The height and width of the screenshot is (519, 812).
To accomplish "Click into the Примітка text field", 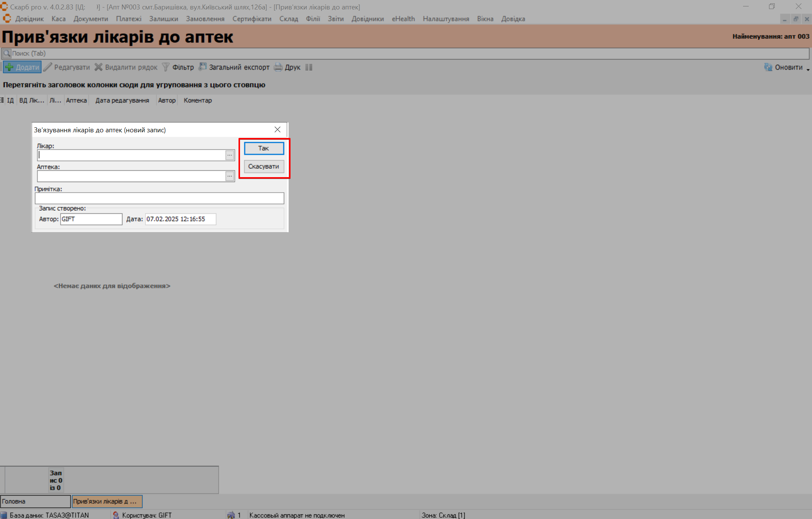I will tap(159, 198).
